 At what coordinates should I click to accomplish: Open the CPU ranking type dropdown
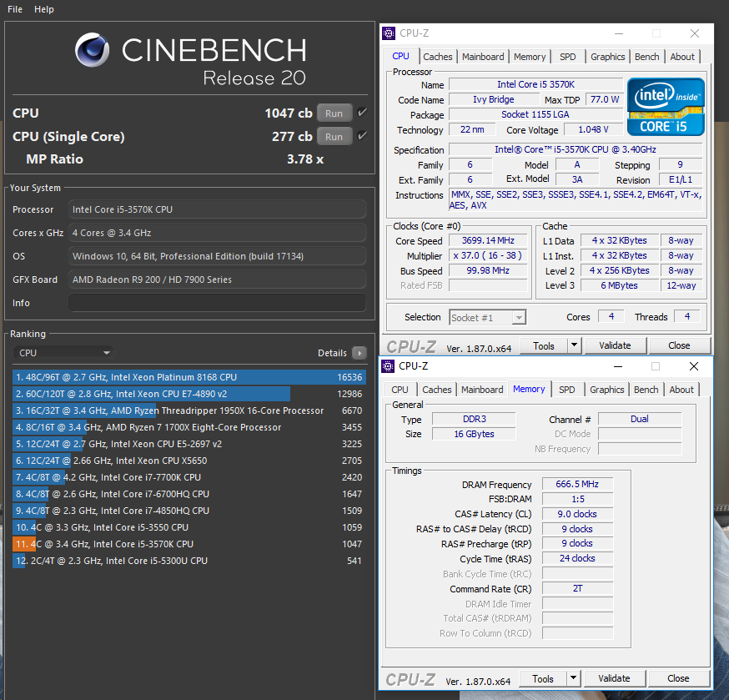pos(63,353)
